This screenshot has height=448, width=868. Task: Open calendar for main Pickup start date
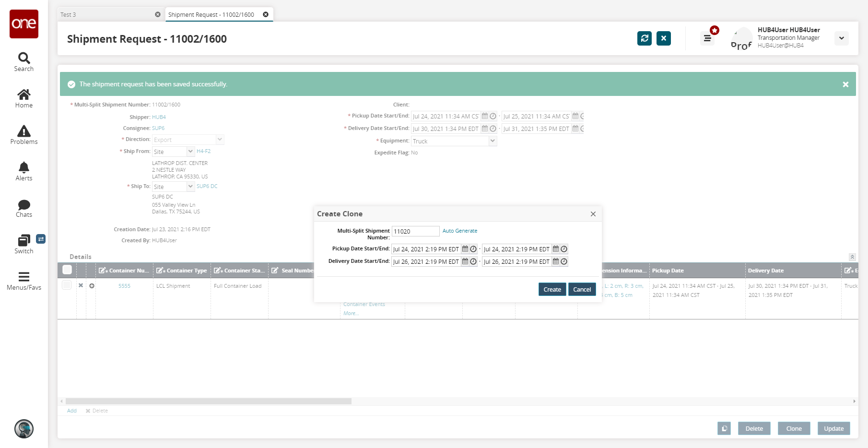click(485, 116)
